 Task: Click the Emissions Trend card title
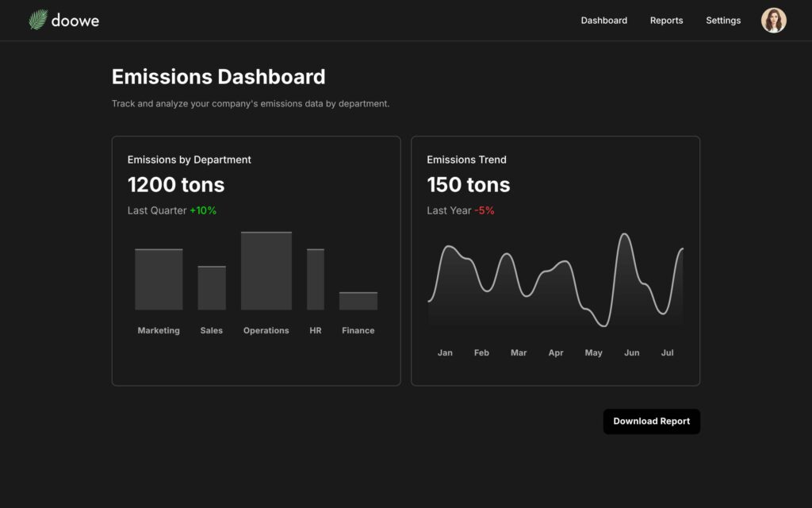click(x=466, y=160)
